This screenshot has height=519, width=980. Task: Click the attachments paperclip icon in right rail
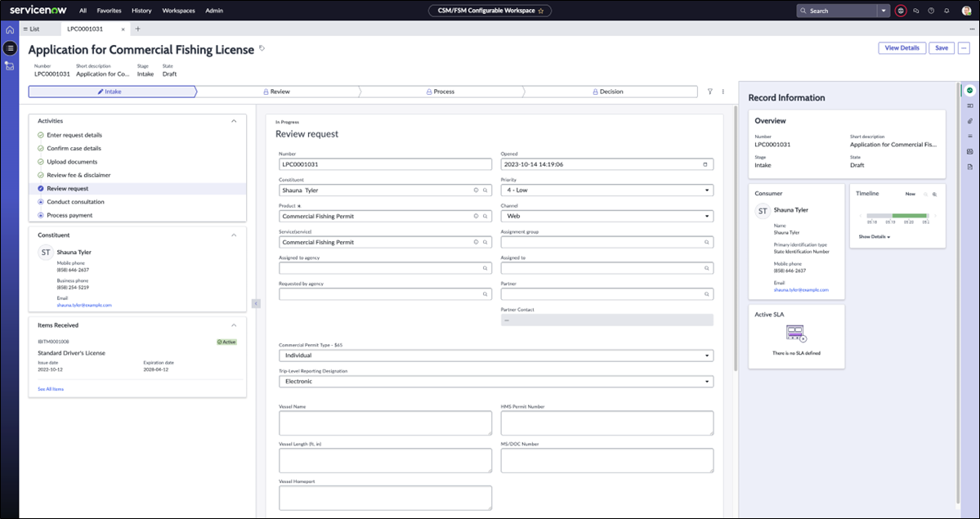click(x=969, y=121)
